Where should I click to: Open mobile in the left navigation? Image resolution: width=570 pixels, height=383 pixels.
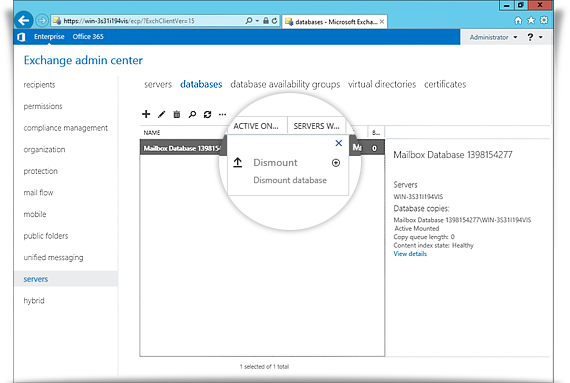point(35,214)
